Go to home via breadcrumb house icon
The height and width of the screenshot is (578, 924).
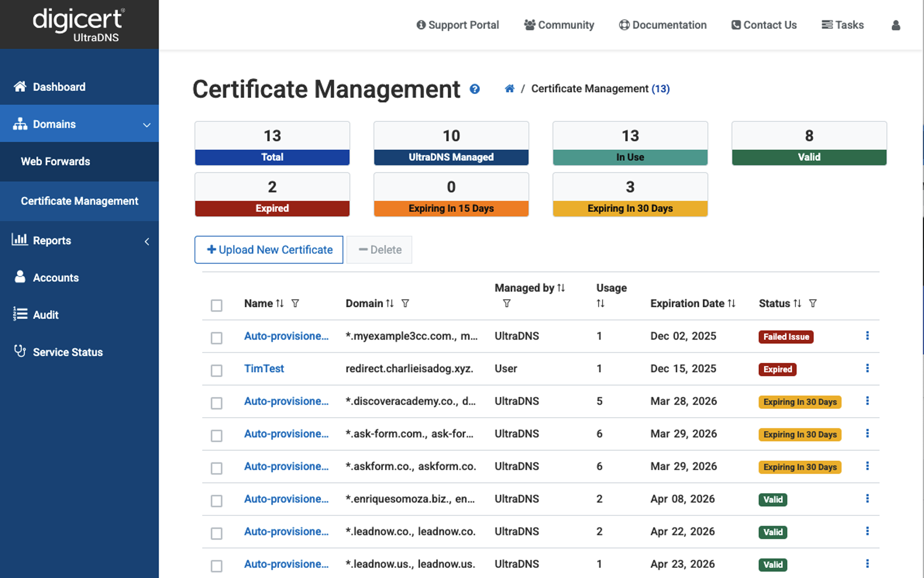click(x=510, y=89)
